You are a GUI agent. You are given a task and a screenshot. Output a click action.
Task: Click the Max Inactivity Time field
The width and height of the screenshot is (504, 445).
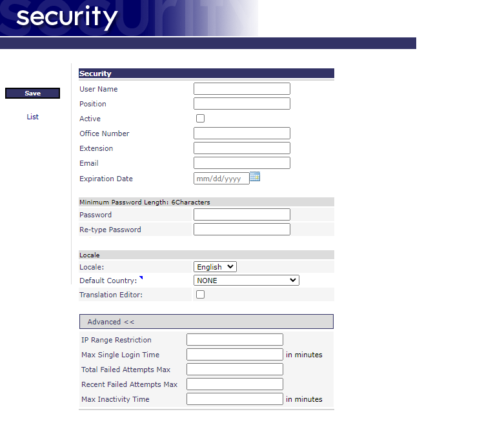234,399
